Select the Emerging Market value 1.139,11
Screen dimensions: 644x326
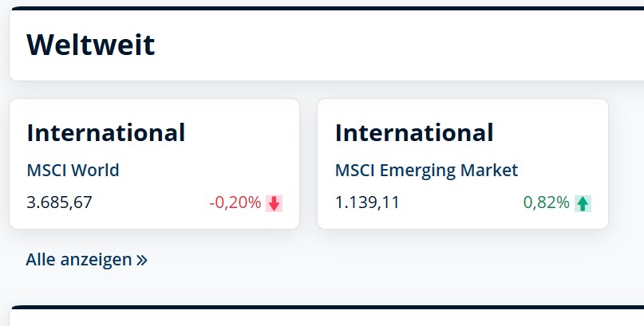pyautogui.click(x=367, y=202)
